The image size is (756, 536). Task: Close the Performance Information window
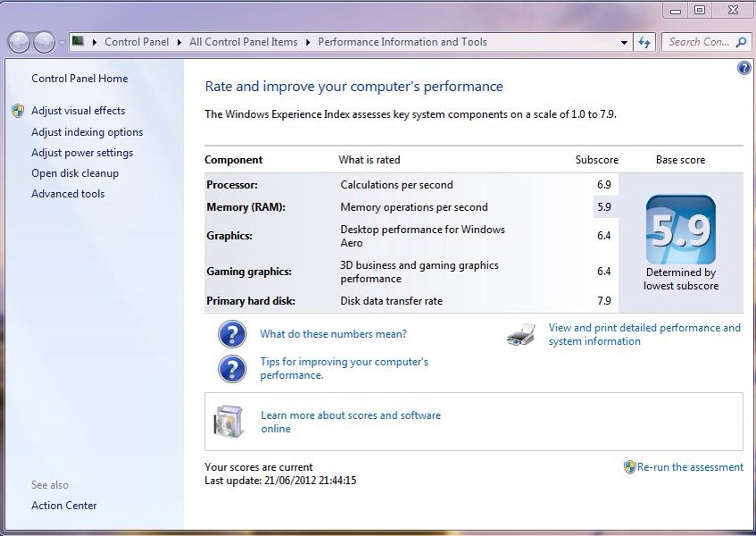pyautogui.click(x=733, y=10)
